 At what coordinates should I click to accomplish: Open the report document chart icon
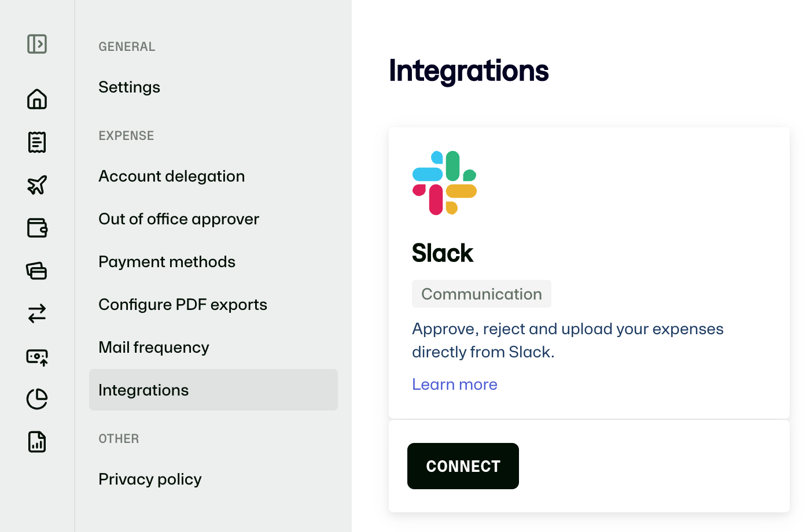click(x=37, y=442)
